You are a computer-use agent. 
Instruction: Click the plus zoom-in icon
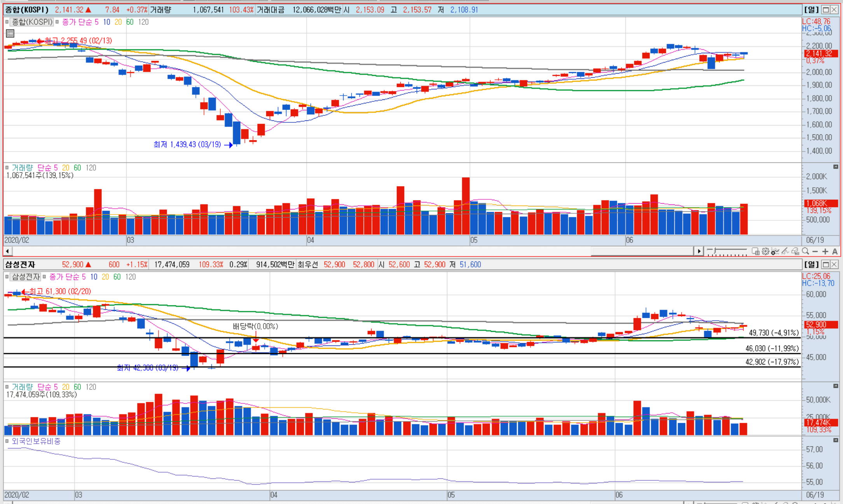(x=825, y=251)
